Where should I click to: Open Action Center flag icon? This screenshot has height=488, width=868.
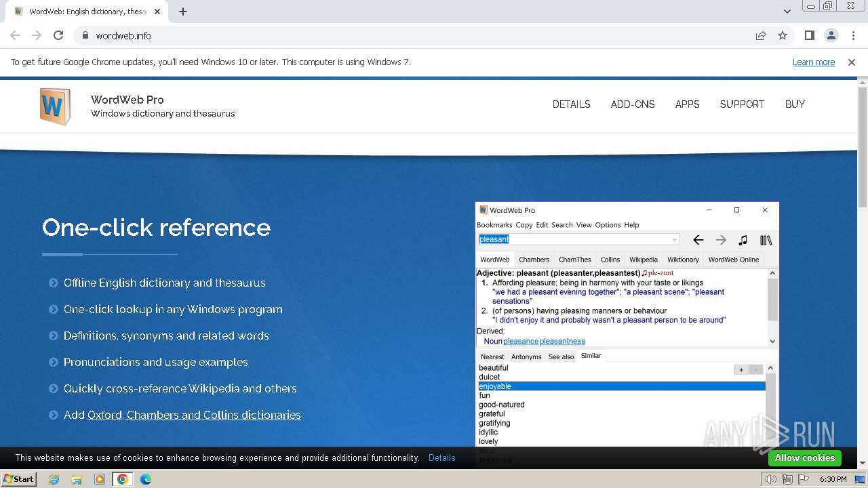803,479
